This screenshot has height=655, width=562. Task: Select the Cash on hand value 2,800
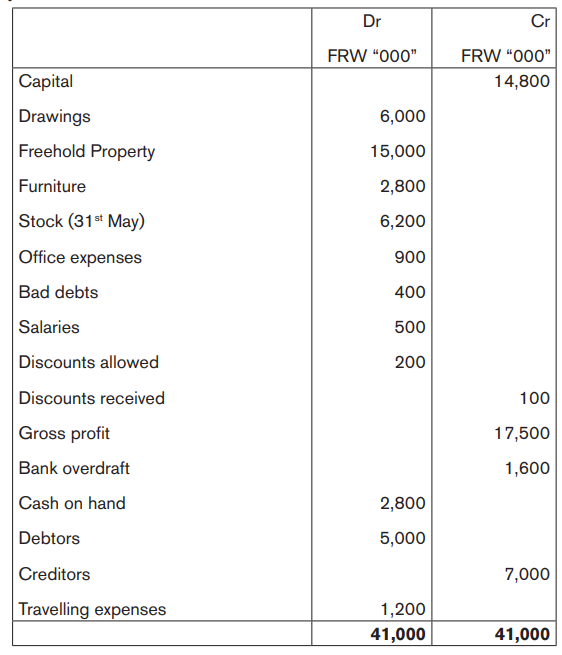point(402,504)
